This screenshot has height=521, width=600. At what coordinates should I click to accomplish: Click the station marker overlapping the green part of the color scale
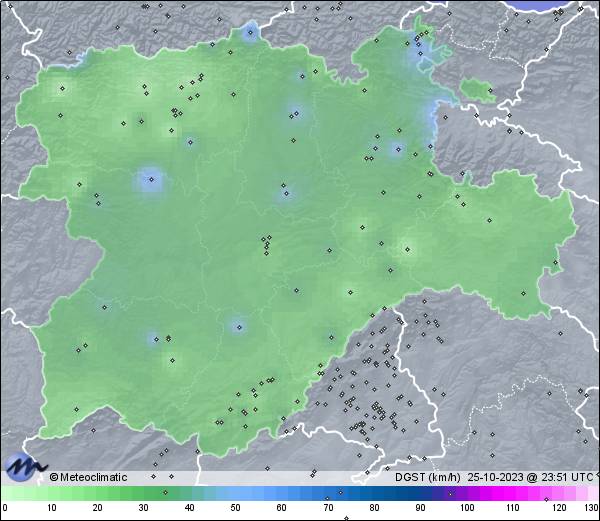click(x=165, y=492)
